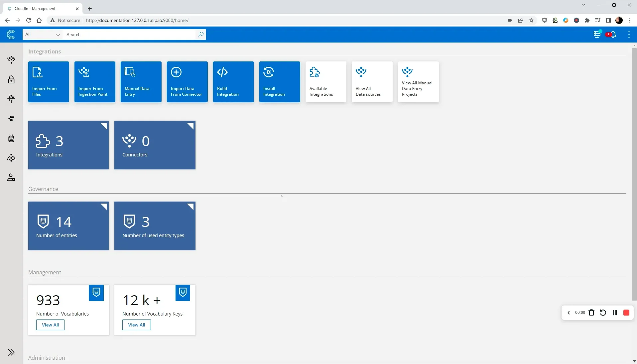Stop recording with the red square button
This screenshot has height=364, width=637.
[x=626, y=313]
